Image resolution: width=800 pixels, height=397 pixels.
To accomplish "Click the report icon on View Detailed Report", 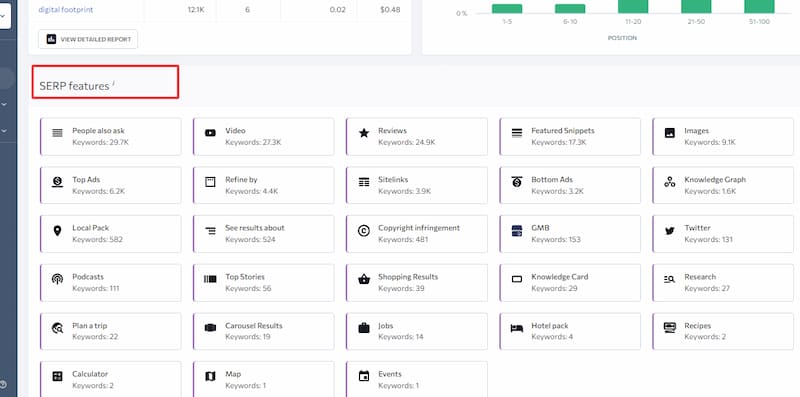I will [51, 39].
